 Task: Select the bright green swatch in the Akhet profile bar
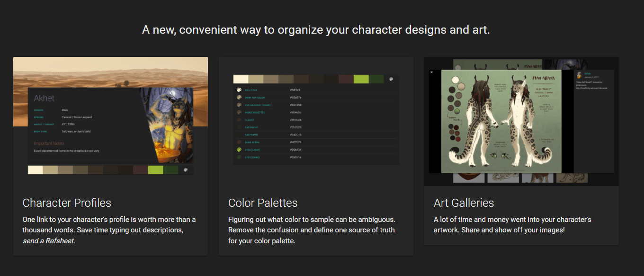tap(155, 170)
